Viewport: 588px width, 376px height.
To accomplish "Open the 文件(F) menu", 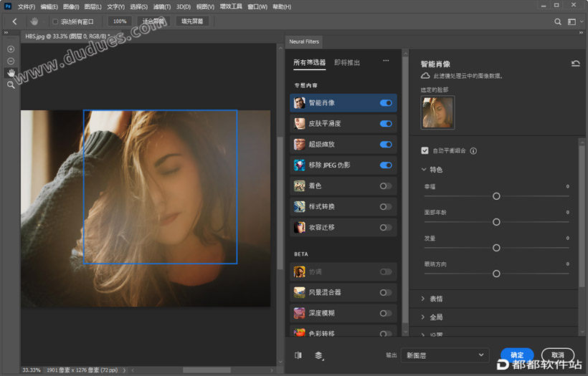I will (27, 6).
